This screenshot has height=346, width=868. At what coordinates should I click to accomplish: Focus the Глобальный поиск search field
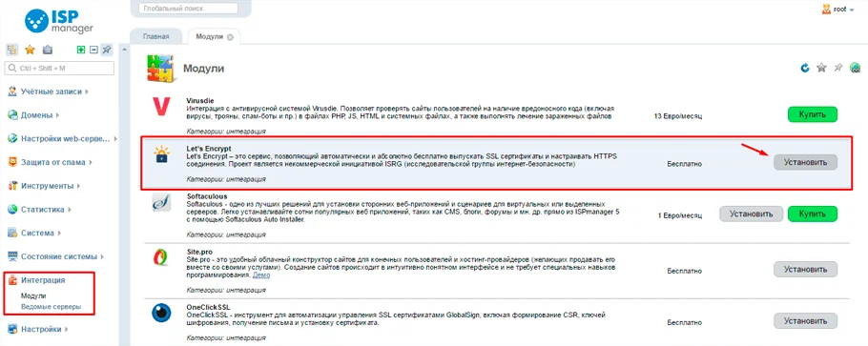tap(188, 9)
